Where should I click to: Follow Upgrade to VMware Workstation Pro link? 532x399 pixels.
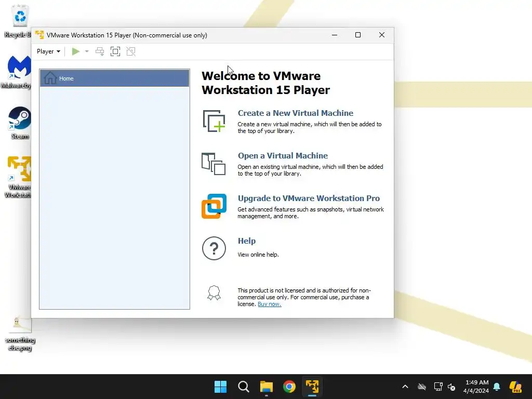tap(309, 198)
